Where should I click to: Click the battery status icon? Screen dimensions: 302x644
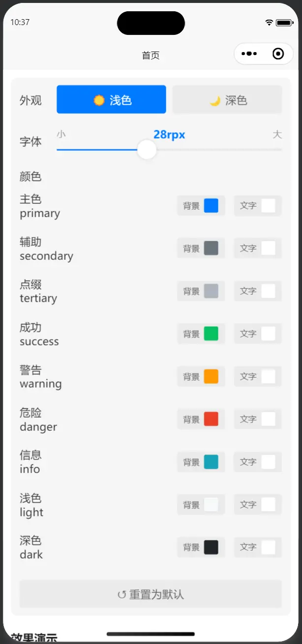coord(284,23)
